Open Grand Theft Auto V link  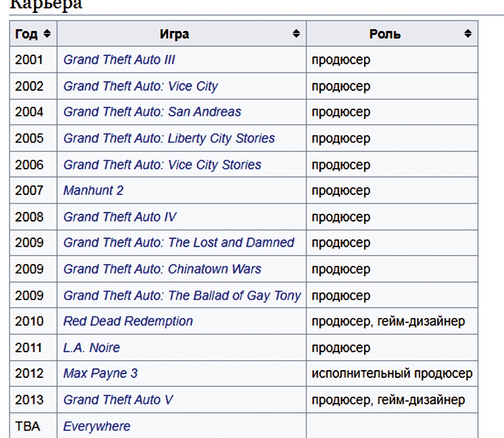click(x=118, y=400)
